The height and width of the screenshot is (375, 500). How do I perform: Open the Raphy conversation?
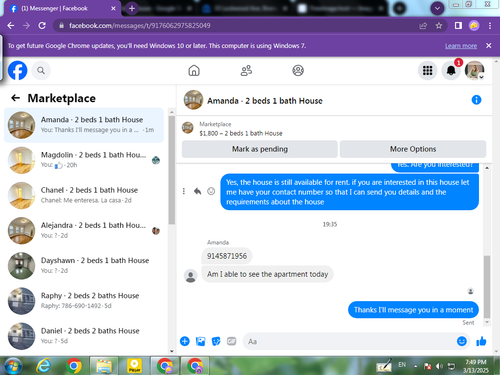(x=84, y=301)
